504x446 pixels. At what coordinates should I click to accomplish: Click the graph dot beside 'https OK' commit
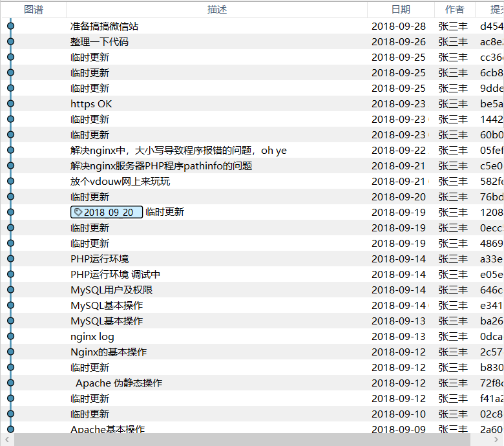pyautogui.click(x=10, y=104)
